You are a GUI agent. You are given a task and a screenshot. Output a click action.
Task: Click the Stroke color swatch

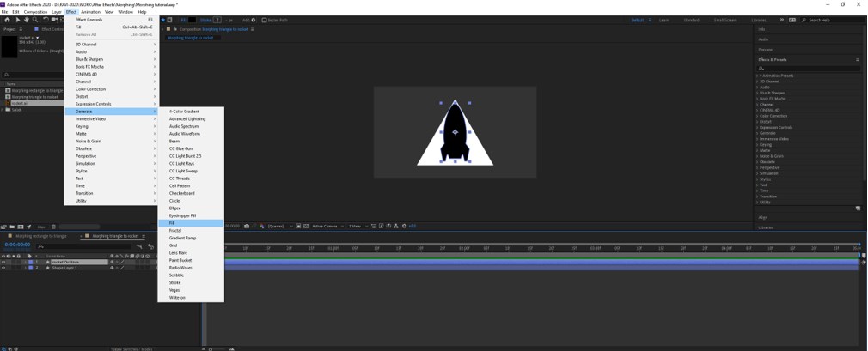[217, 20]
